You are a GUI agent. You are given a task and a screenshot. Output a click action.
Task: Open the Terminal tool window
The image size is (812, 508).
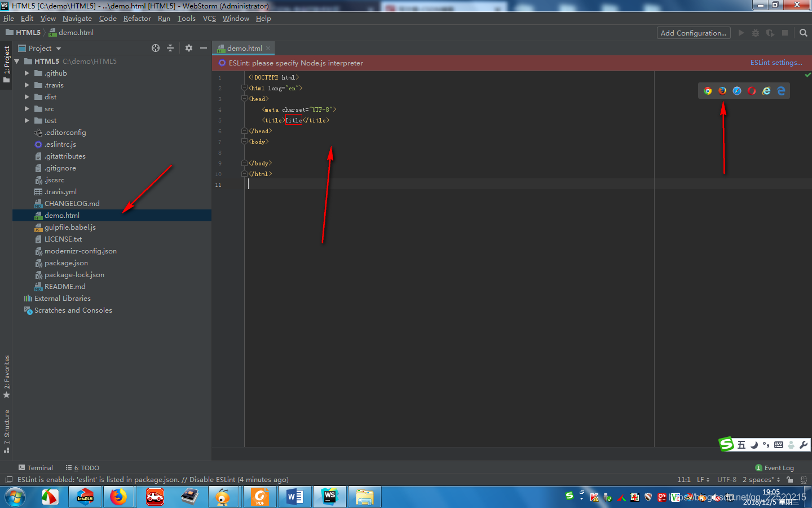[x=36, y=468]
